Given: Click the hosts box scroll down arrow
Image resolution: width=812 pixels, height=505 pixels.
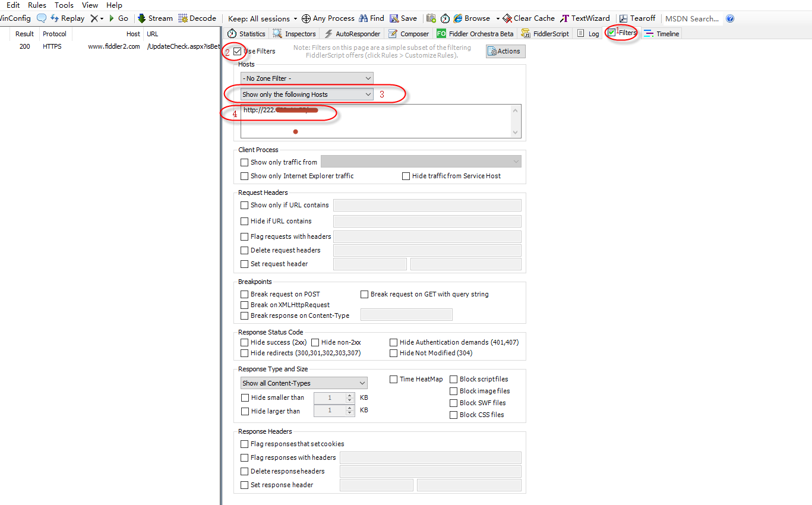Looking at the screenshot, I should point(515,132).
